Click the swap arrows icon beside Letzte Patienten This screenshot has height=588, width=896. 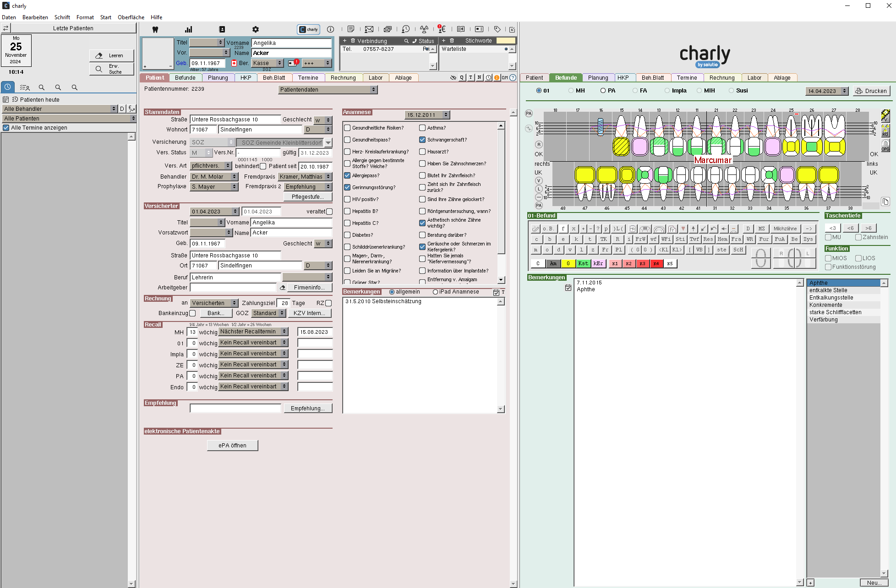pos(6,28)
